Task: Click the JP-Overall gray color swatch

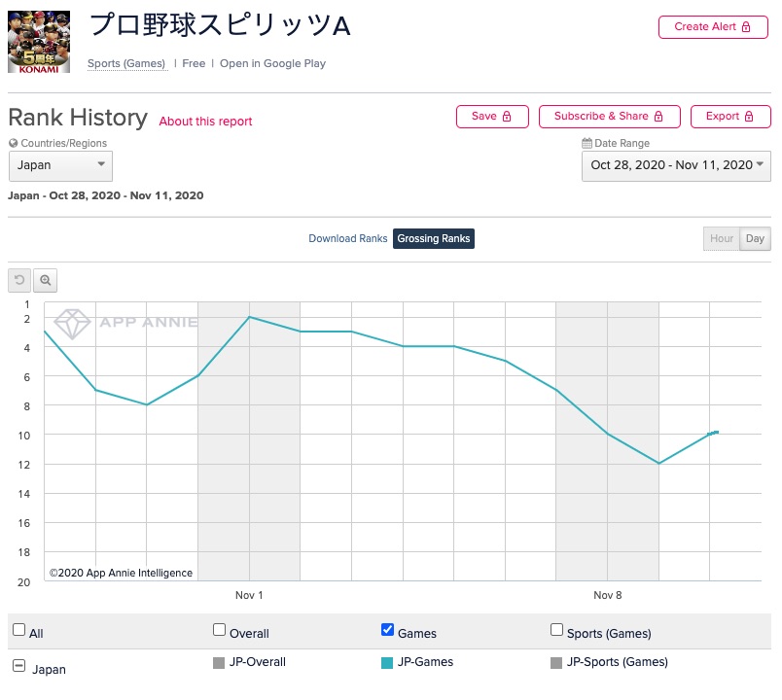Action: point(219,663)
